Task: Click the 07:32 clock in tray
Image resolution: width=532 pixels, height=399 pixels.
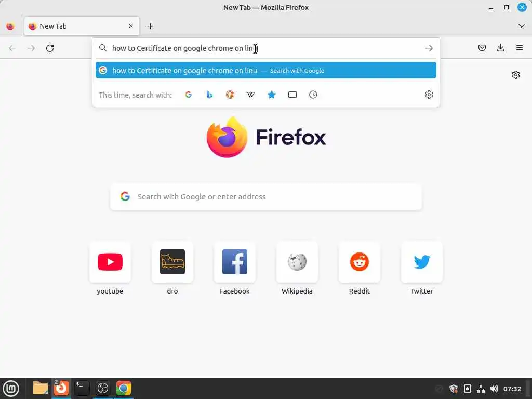Action: [512, 389]
